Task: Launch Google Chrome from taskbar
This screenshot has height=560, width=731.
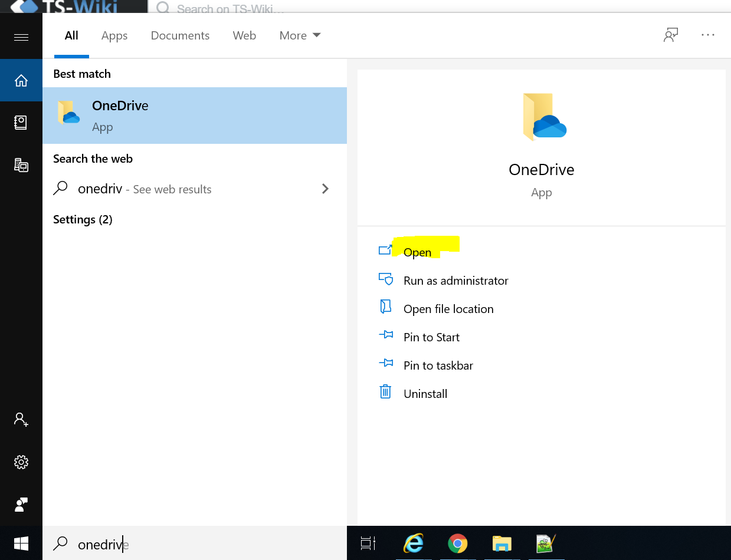Action: point(457,543)
